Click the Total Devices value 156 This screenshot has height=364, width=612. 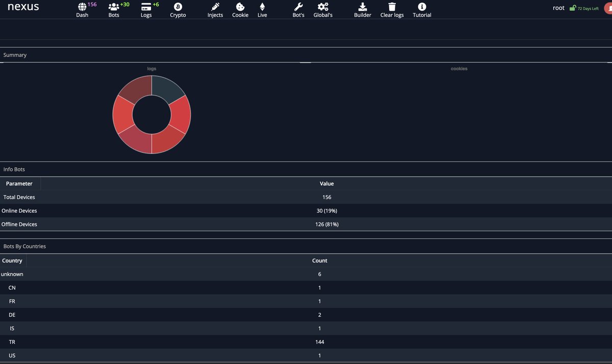point(327,197)
